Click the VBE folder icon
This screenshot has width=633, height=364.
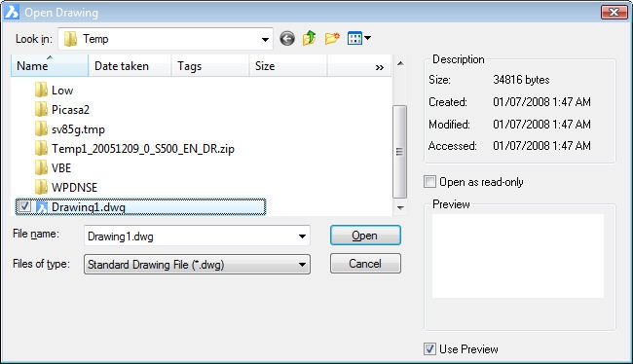click(41, 167)
